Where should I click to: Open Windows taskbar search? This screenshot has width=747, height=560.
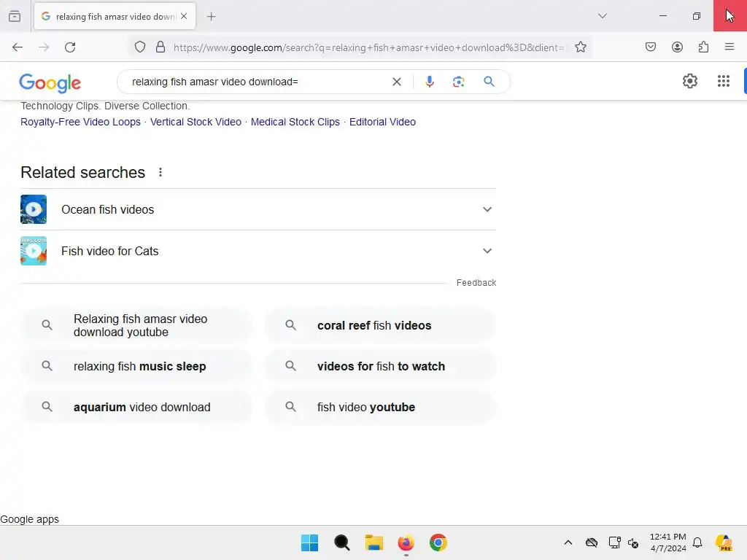[341, 542]
